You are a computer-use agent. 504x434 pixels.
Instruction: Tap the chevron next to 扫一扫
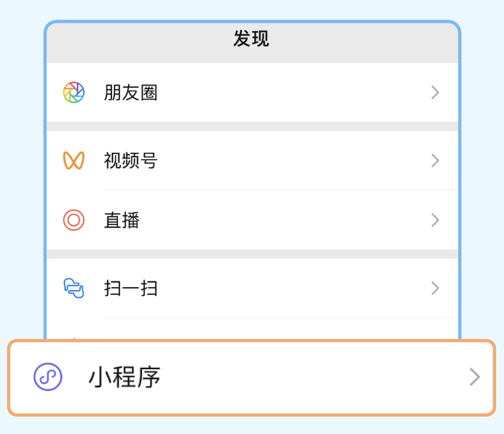pos(435,288)
